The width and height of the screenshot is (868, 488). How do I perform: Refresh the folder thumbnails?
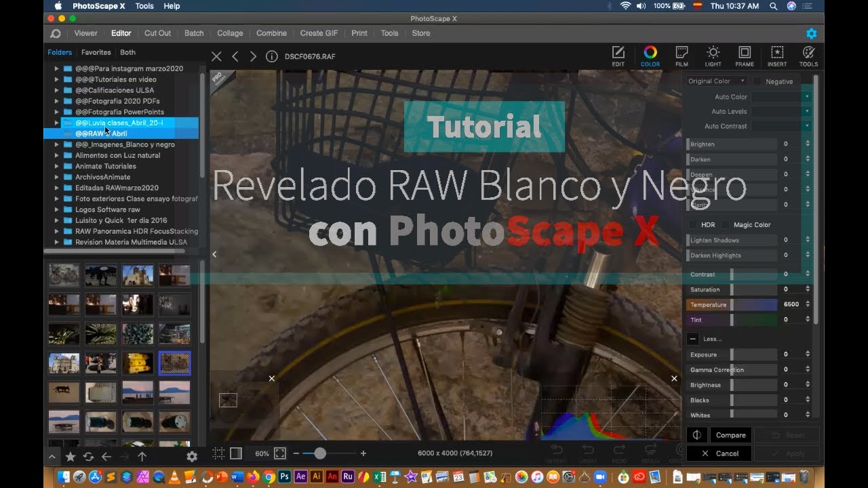(88, 457)
